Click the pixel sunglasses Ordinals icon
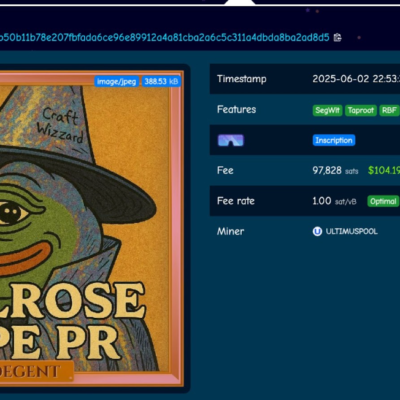Image resolution: width=400 pixels, height=400 pixels. coord(231,140)
